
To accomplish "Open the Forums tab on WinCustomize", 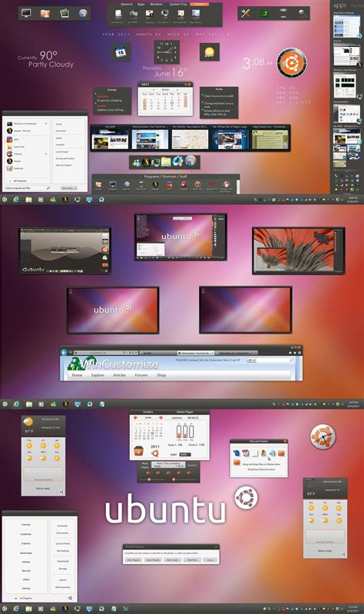I will tap(141, 375).
